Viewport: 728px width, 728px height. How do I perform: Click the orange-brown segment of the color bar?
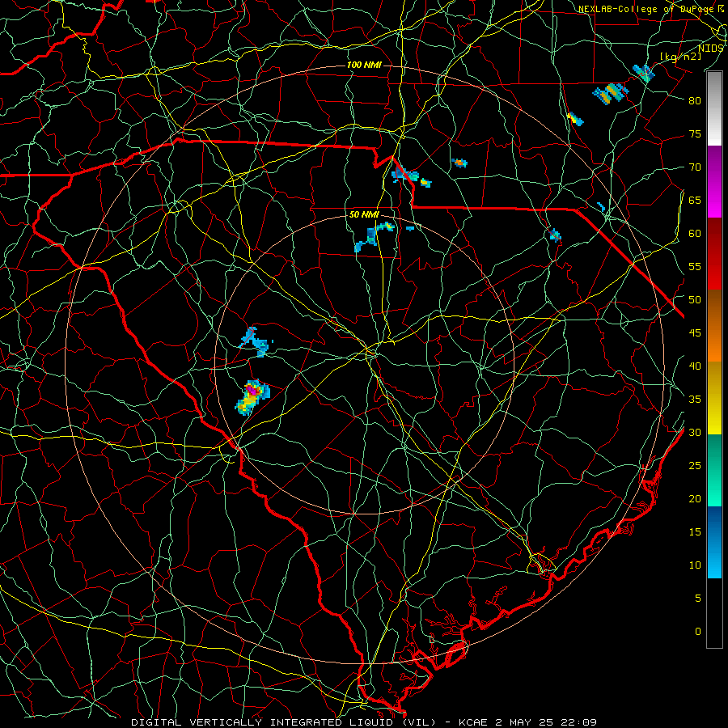(714, 326)
